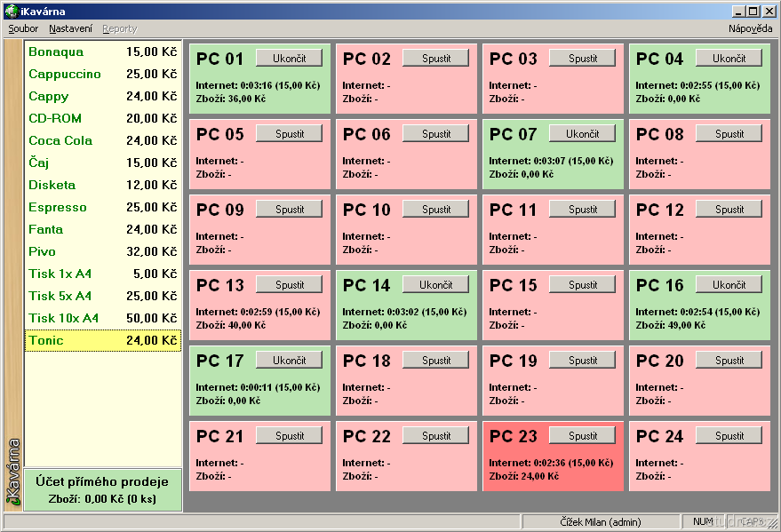End PC 14 session with Ukončit
Image resolution: width=781 pixels, height=532 pixels.
436,285
